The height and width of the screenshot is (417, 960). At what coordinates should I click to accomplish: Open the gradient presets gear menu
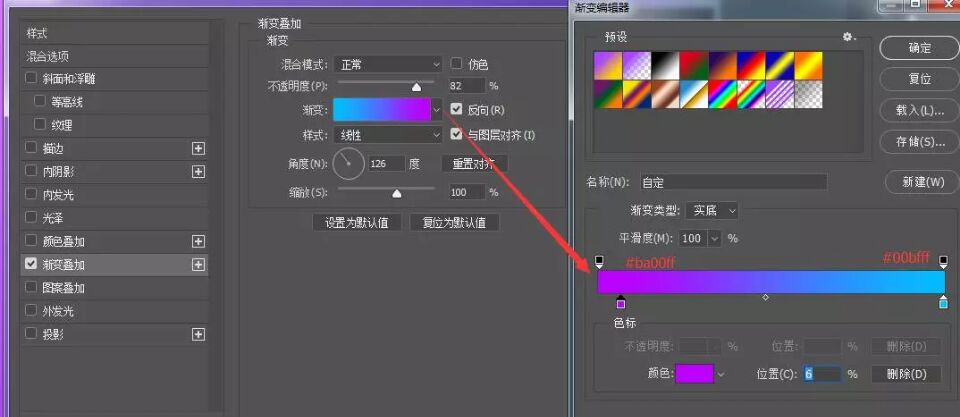(x=849, y=37)
